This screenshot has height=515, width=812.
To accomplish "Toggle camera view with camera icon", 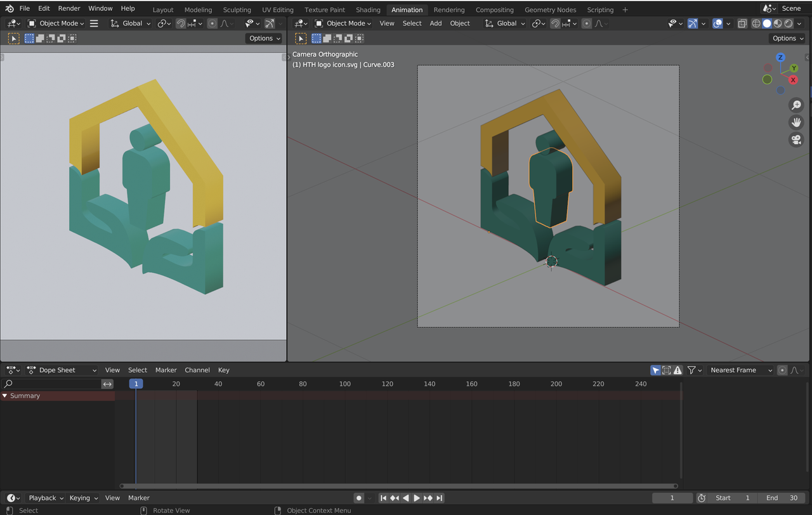I will 796,140.
